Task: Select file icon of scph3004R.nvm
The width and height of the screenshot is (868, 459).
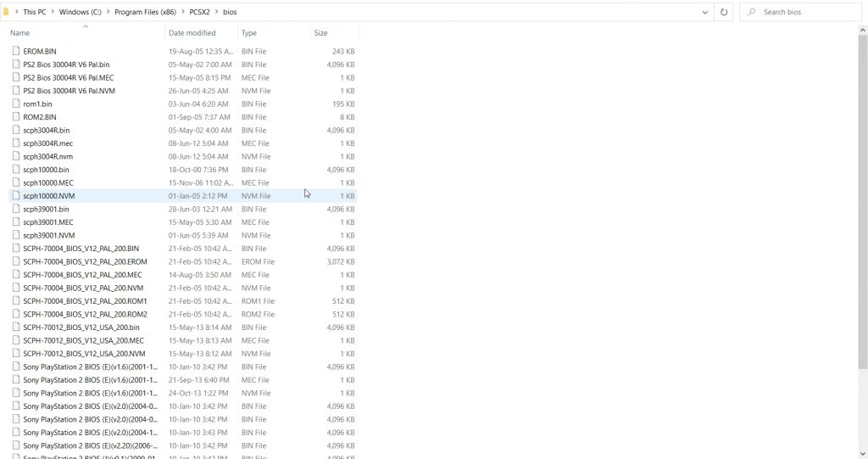Action: tap(16, 156)
